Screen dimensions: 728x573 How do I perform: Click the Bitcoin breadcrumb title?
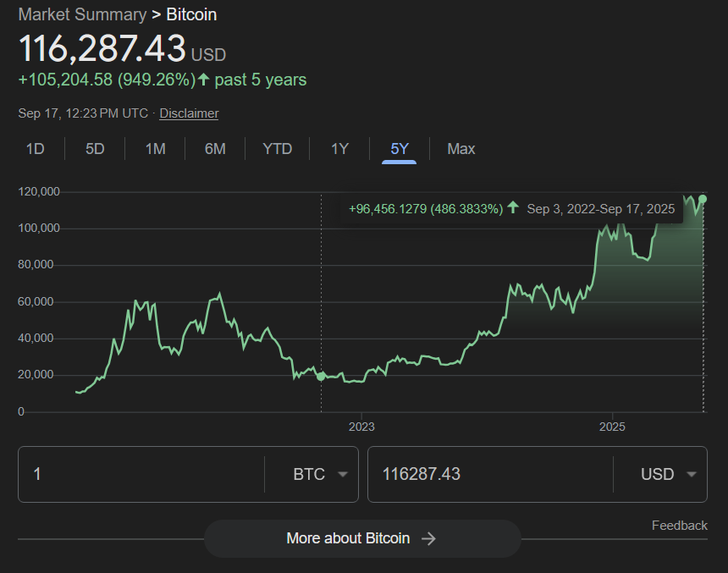coord(191,14)
